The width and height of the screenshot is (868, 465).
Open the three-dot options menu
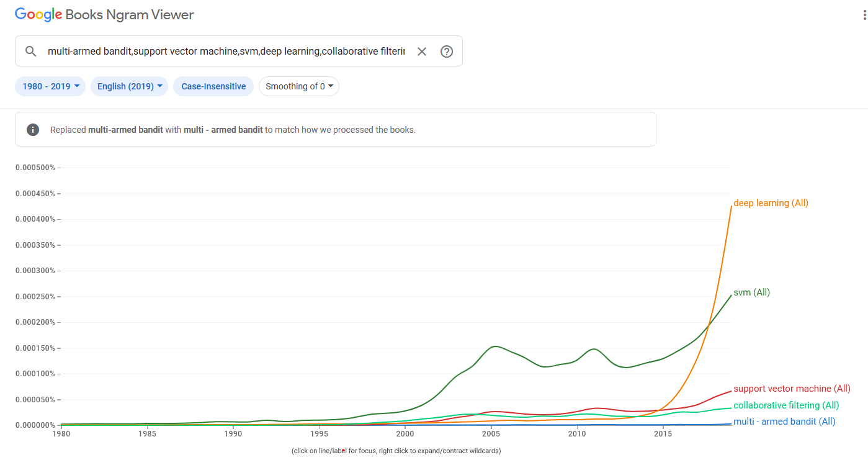pos(864,16)
